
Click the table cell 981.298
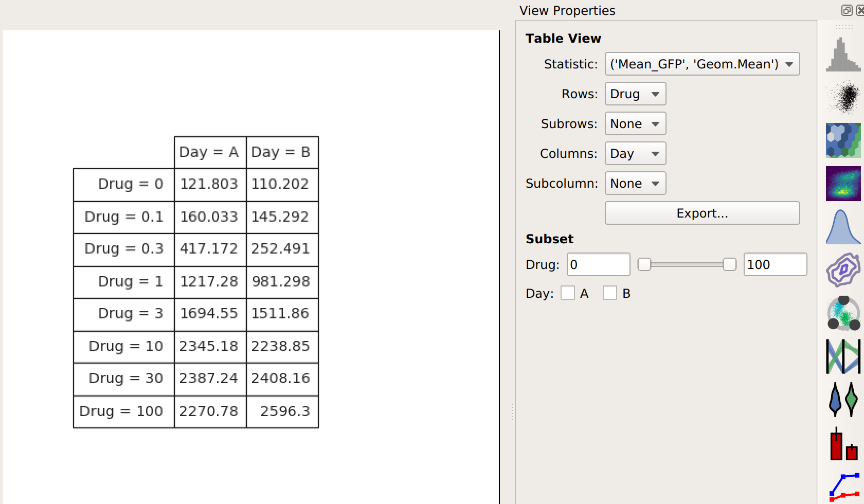tap(282, 282)
